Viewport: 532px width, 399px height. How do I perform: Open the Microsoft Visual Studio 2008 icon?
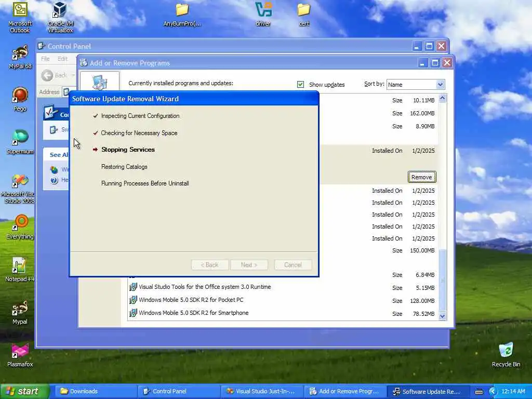click(19, 189)
